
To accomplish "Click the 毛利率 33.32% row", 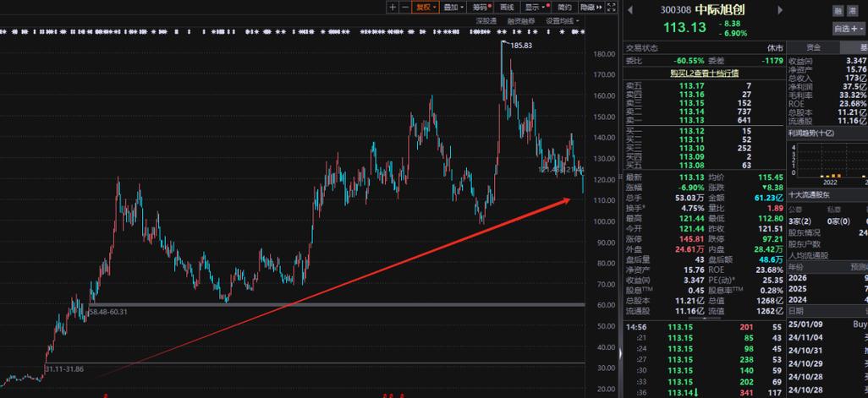I will click(827, 95).
